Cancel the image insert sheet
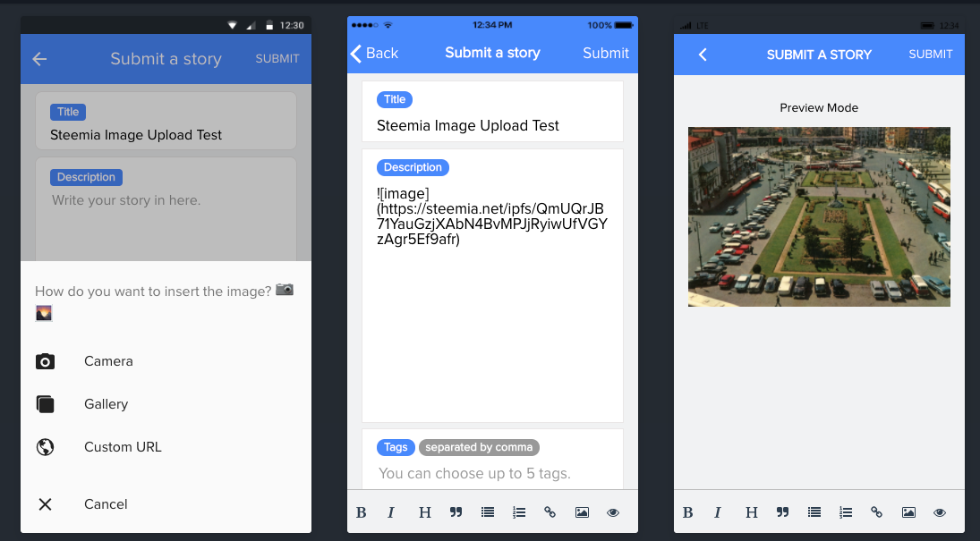980x541 pixels. [166, 504]
